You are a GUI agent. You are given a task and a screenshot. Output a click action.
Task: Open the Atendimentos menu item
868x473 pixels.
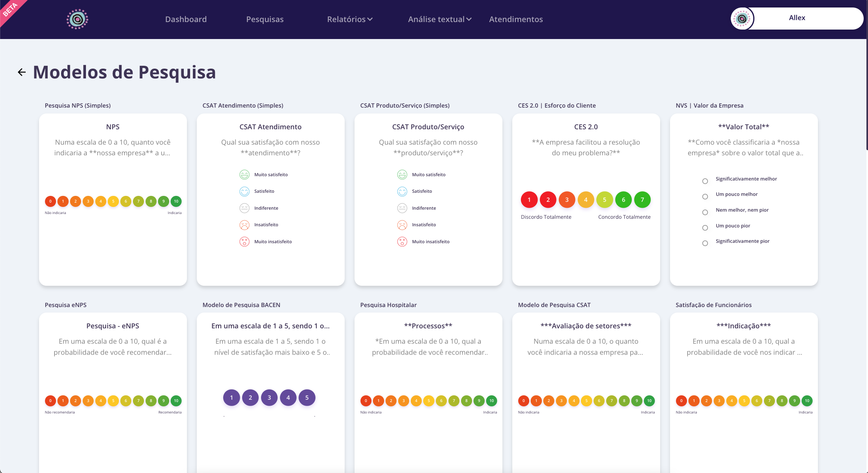point(516,19)
